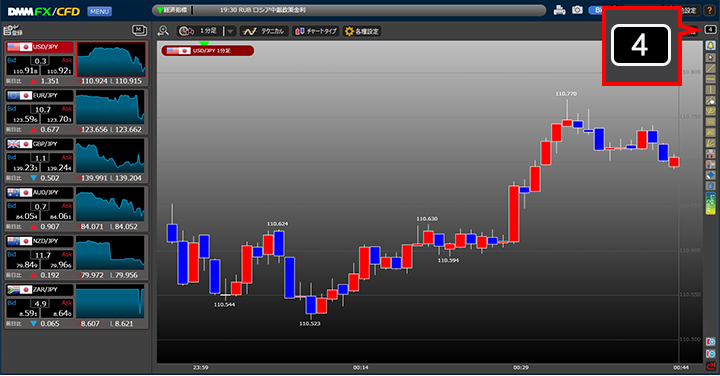
Task: Open help with the question mark icon
Action: click(x=710, y=10)
